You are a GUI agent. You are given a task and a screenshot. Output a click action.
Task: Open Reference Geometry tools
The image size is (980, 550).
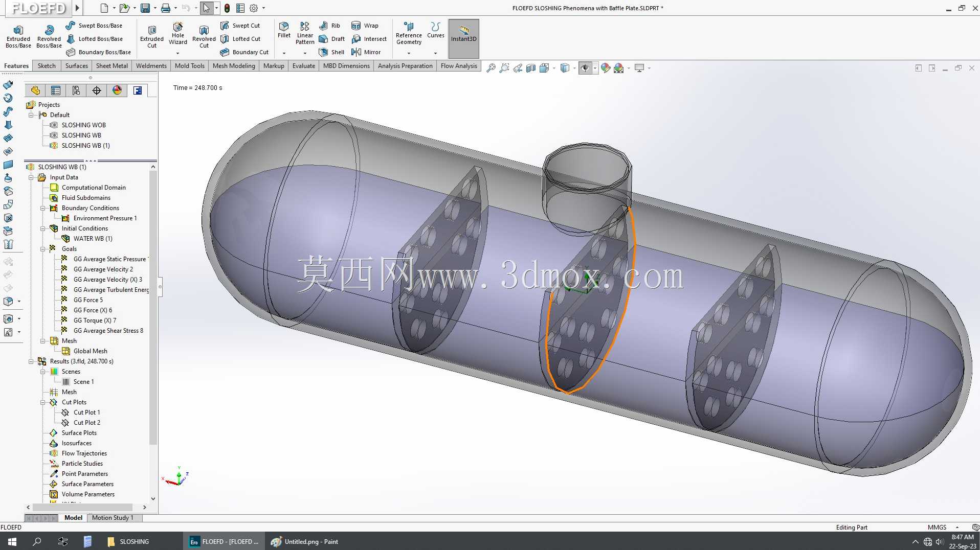(x=409, y=33)
